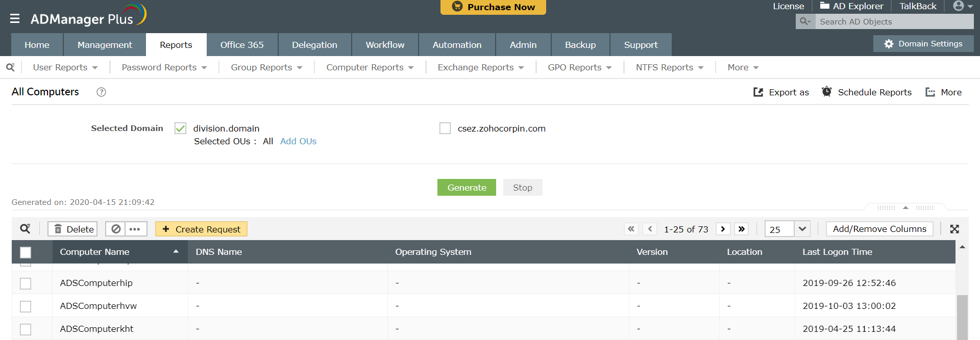Click the Add OUs link
The width and height of the screenshot is (980, 340).
(298, 141)
